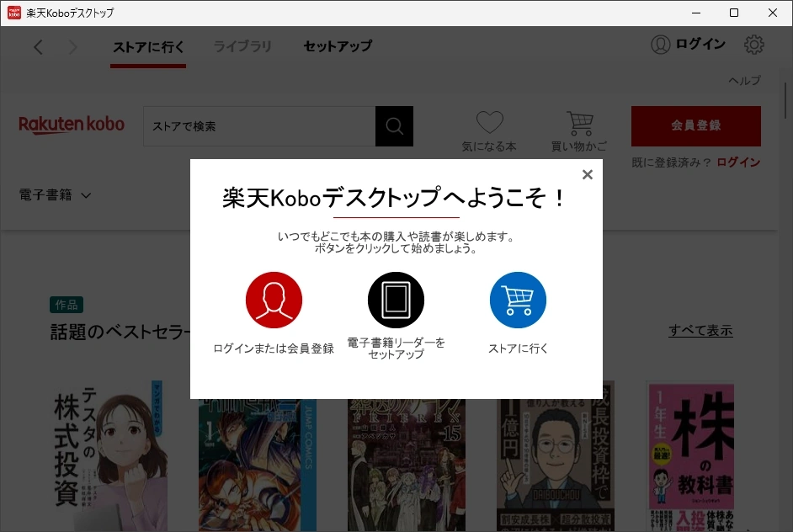Click the search magnifier button

click(394, 126)
